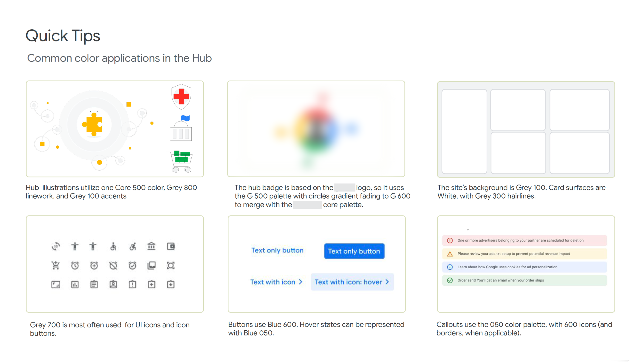Screen dimensions: 644x362
Task: Click the blue cookies info callout banner
Action: 524,267
